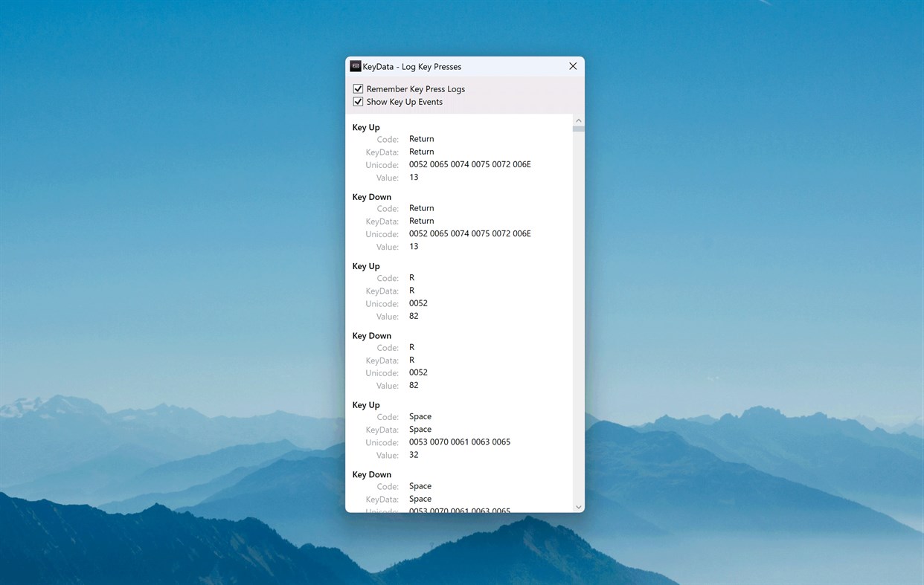Click the KeyData window title text

pyautogui.click(x=411, y=66)
